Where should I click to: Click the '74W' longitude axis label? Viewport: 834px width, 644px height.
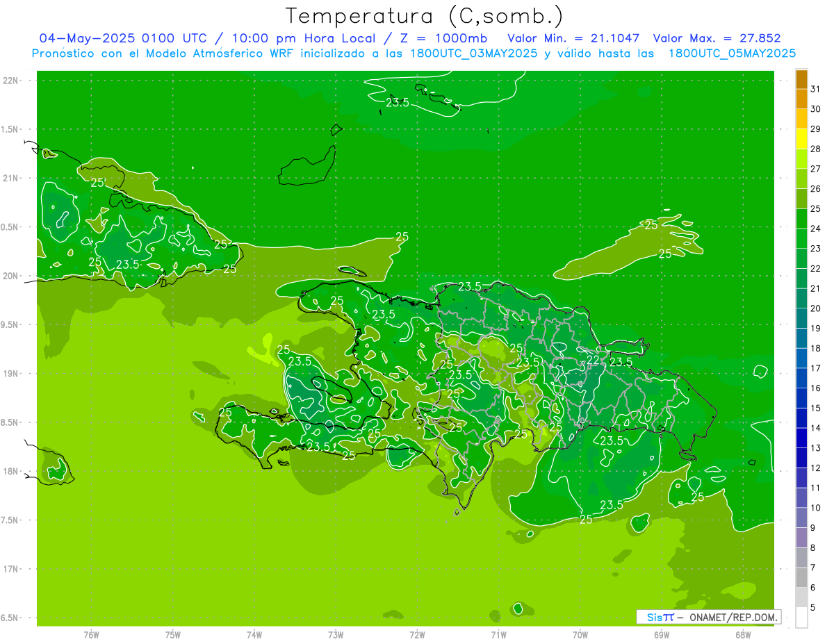[254, 635]
